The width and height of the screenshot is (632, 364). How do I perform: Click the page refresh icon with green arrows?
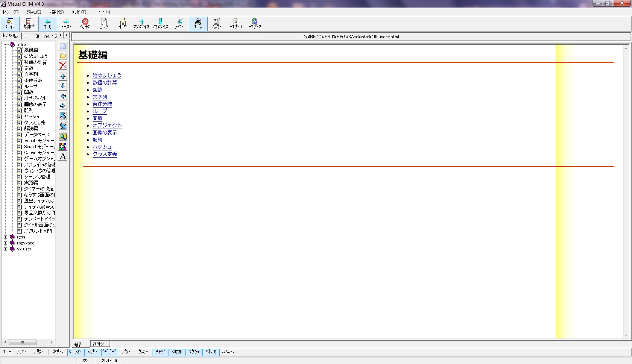click(x=104, y=24)
